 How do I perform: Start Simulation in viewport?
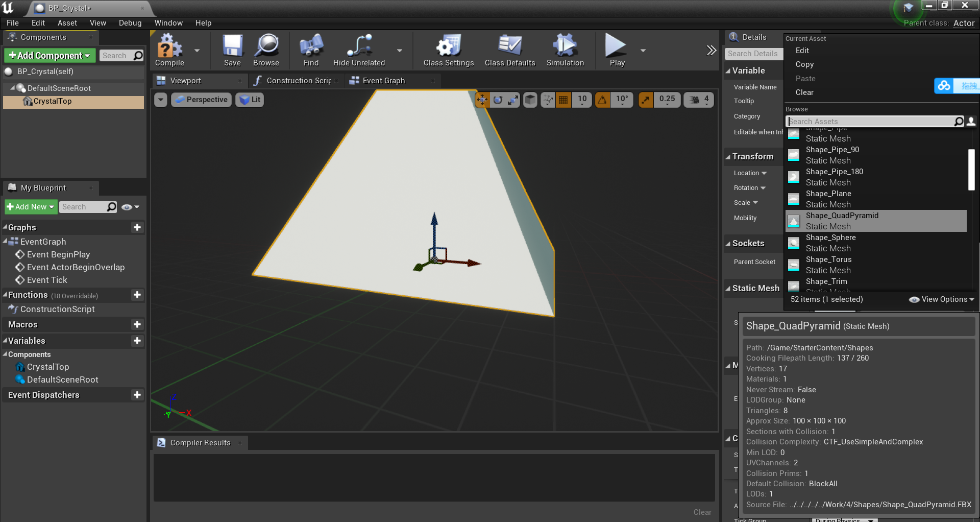click(565, 50)
